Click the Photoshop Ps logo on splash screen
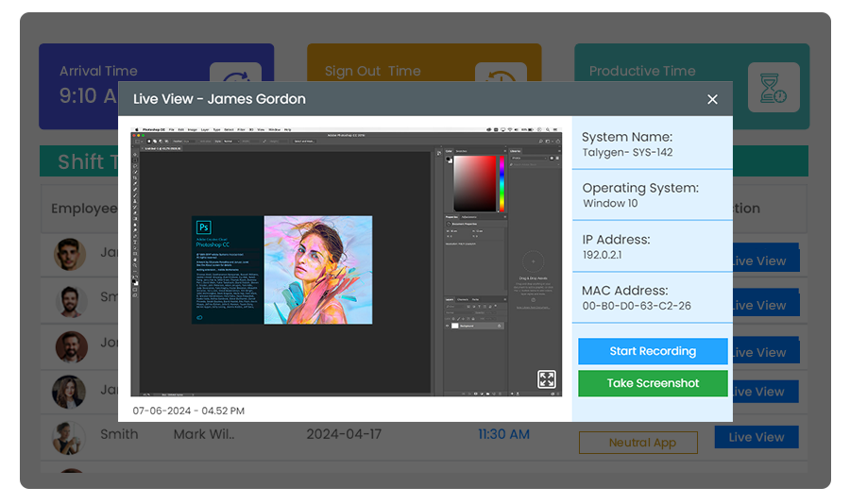The image size is (850, 504). [203, 227]
